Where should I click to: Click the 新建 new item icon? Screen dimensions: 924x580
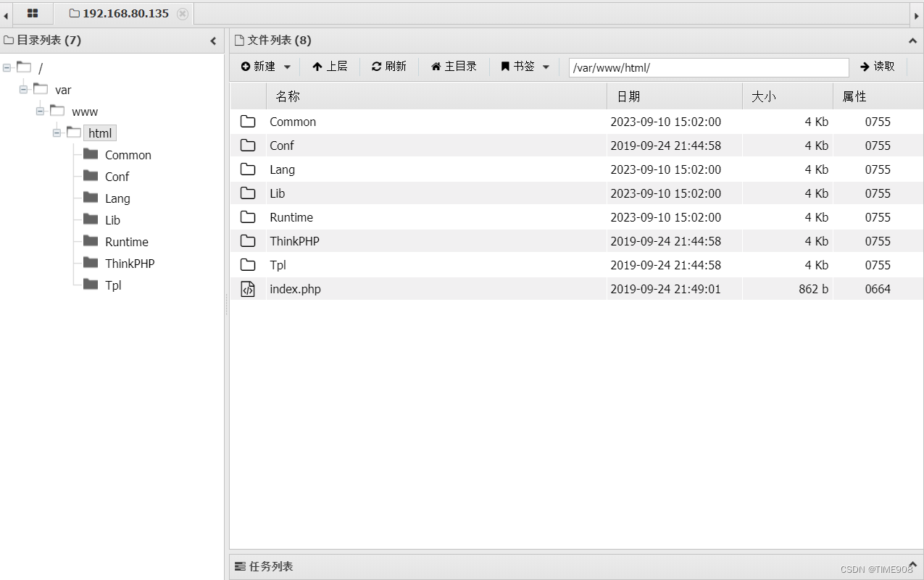click(x=246, y=66)
